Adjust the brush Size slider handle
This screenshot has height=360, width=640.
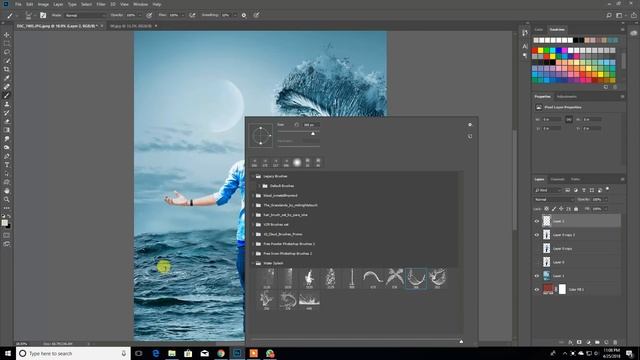(313, 133)
